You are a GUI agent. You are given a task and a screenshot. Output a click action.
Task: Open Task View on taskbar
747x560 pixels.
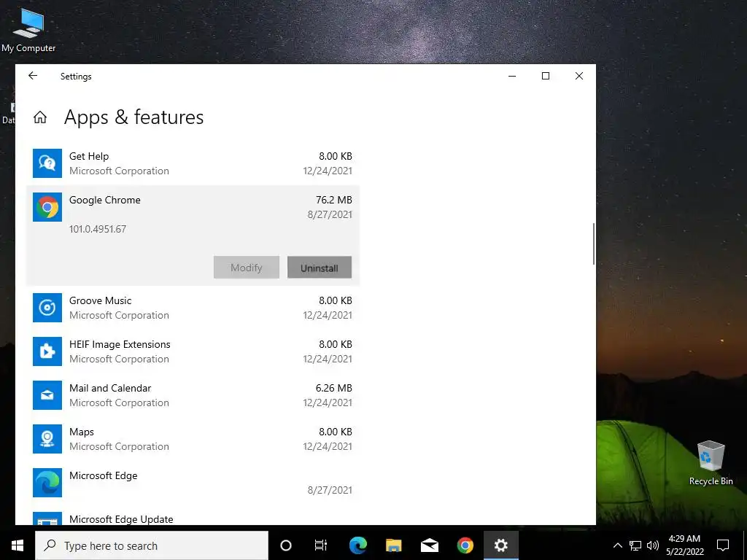pos(321,545)
